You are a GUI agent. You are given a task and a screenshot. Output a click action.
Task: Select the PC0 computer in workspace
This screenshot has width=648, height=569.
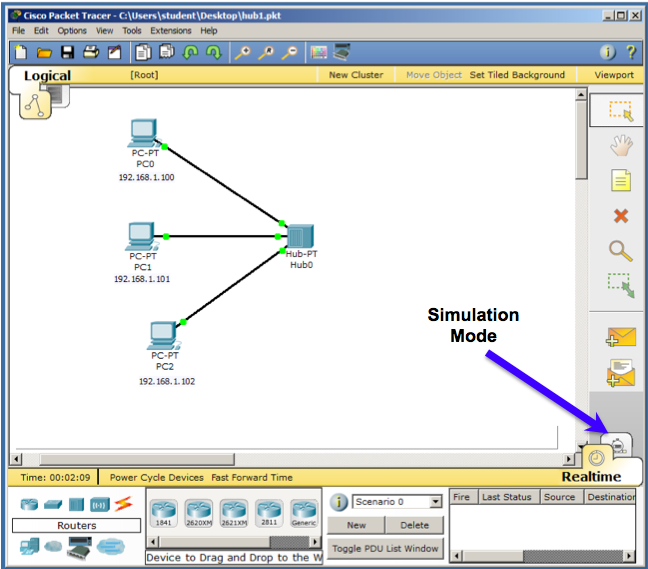pos(143,133)
